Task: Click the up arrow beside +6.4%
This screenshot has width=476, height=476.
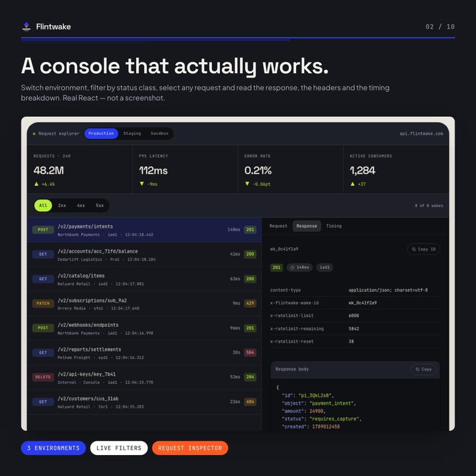Action: pyautogui.click(x=37, y=183)
